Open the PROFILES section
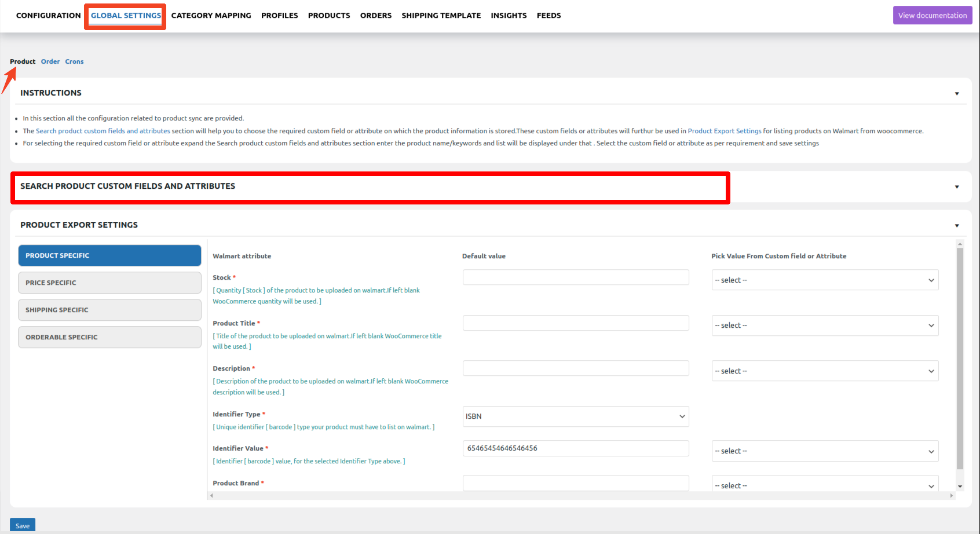 click(x=280, y=15)
